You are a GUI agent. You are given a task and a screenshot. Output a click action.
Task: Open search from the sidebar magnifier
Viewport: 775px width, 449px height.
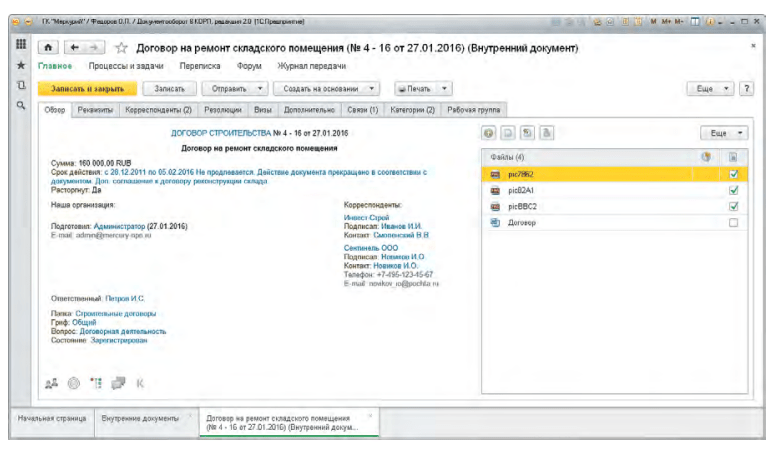pos(21,105)
